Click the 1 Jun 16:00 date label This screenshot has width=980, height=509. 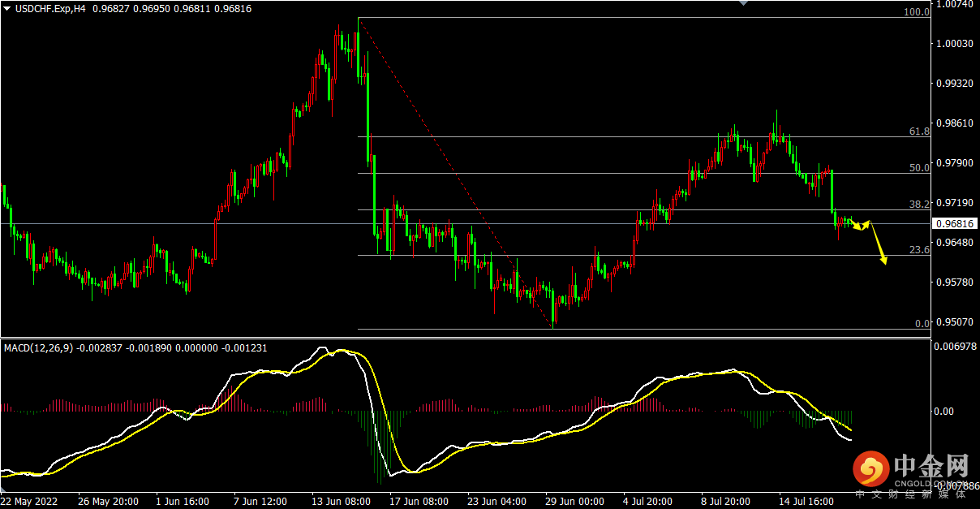(183, 502)
